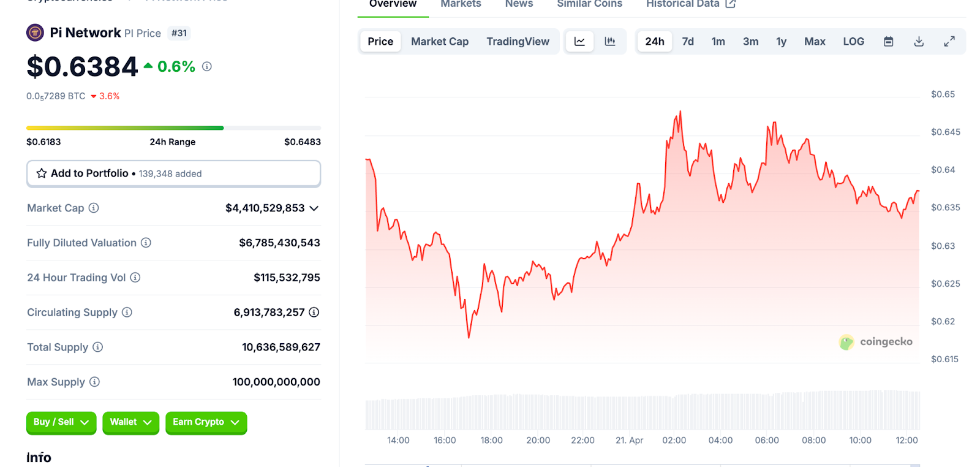The image size is (980, 467).
Task: Click the star icon in Add to Portfolio
Action: 42,173
